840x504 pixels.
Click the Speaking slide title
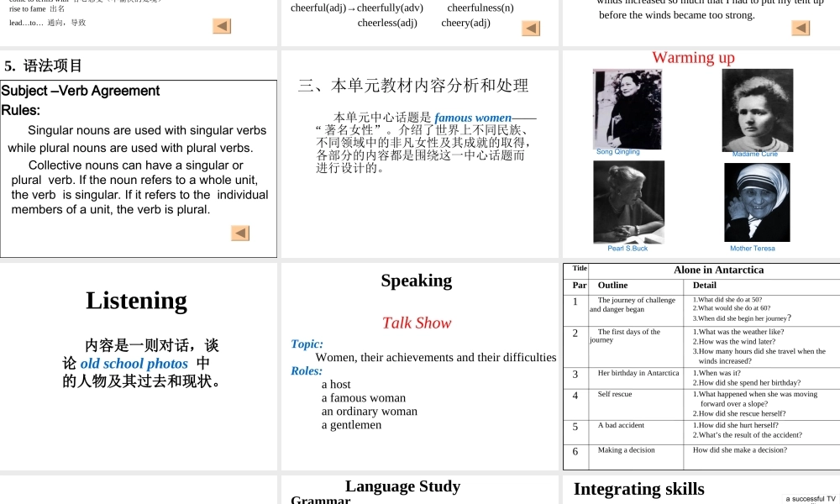tap(417, 281)
